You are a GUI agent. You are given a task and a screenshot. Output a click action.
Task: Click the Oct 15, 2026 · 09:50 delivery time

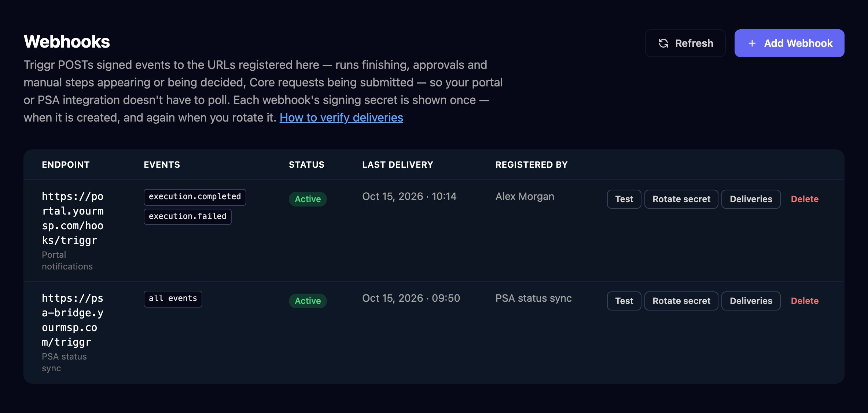click(411, 298)
